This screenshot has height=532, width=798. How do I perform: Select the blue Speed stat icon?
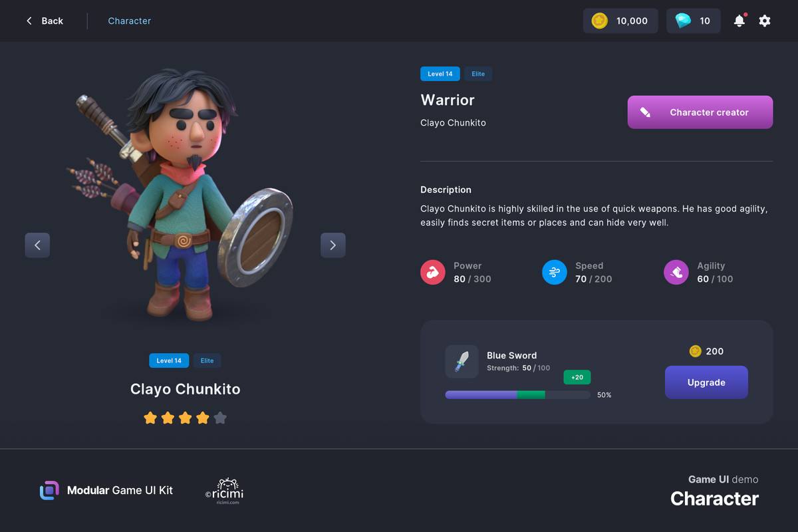coord(555,272)
